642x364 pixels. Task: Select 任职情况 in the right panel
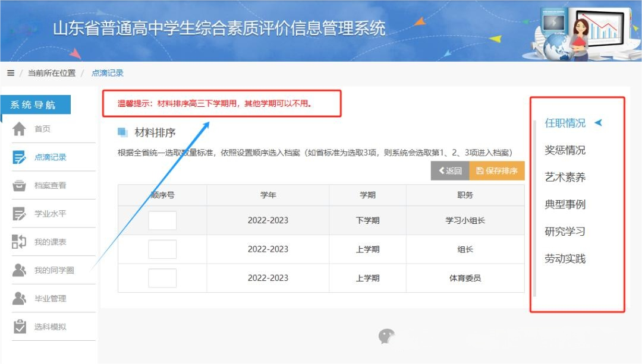point(565,123)
